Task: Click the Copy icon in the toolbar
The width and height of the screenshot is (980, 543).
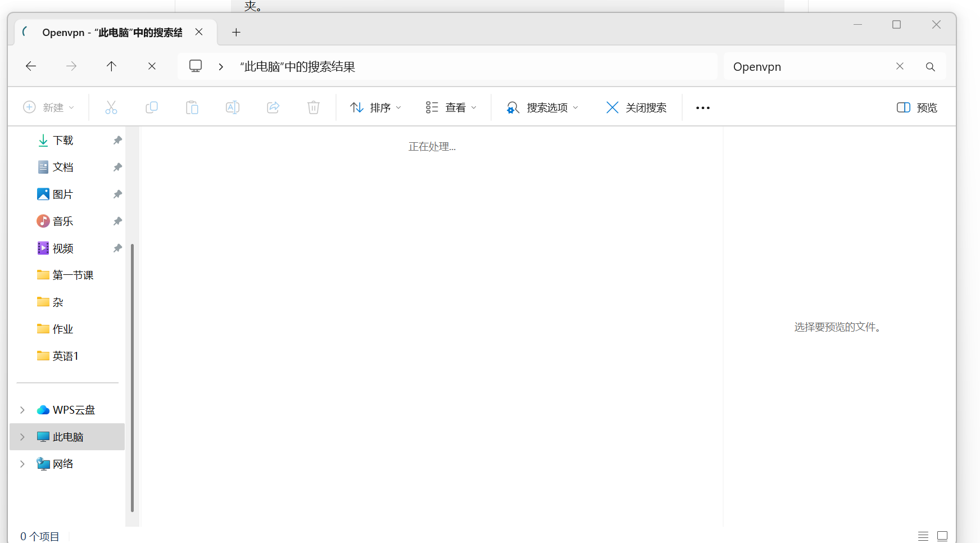Action: click(x=151, y=107)
